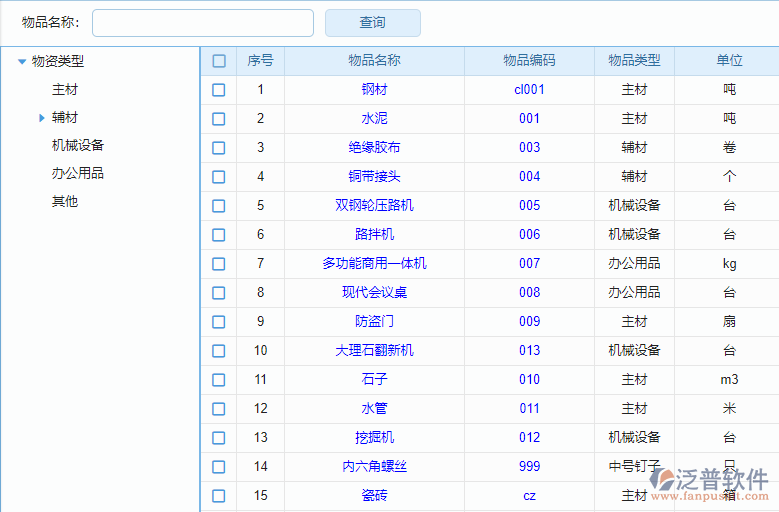Select 物资类型 root tree item
This screenshot has width=779, height=512.
tap(58, 62)
